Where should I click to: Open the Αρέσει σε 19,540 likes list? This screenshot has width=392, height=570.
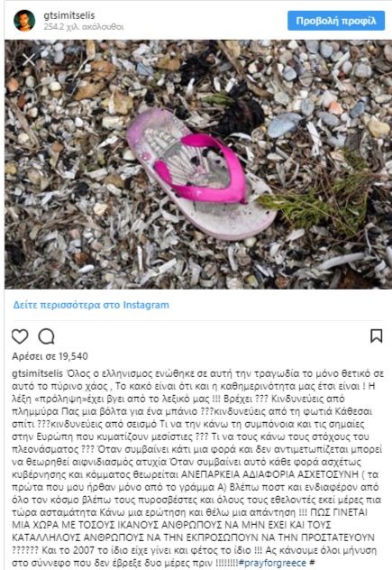50,356
